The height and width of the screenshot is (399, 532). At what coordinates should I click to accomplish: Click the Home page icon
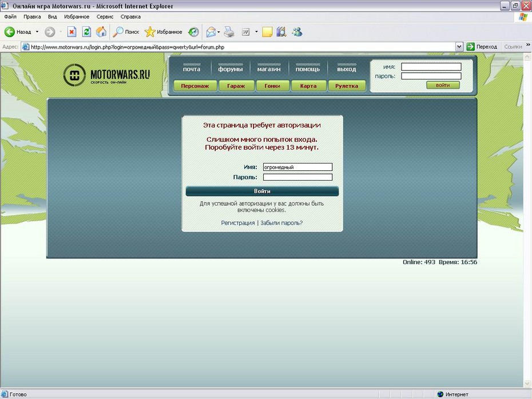(101, 32)
